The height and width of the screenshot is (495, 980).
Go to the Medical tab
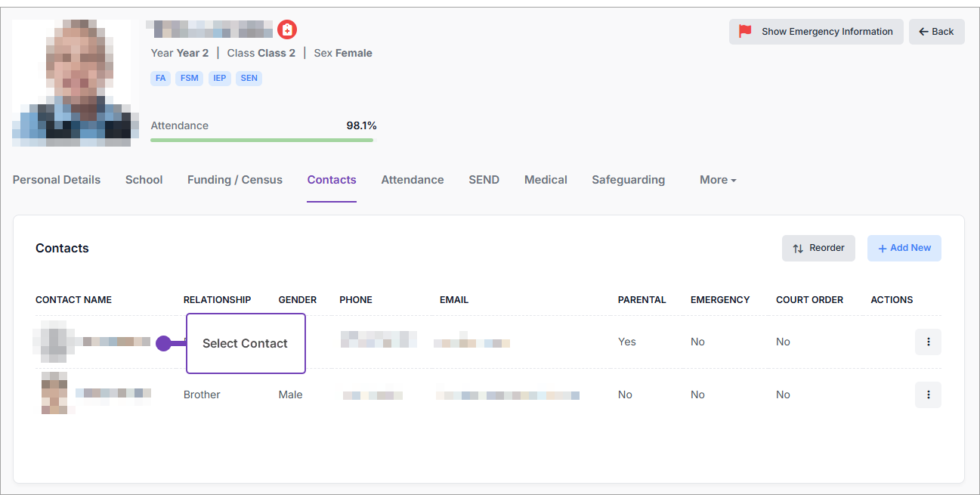pos(546,180)
